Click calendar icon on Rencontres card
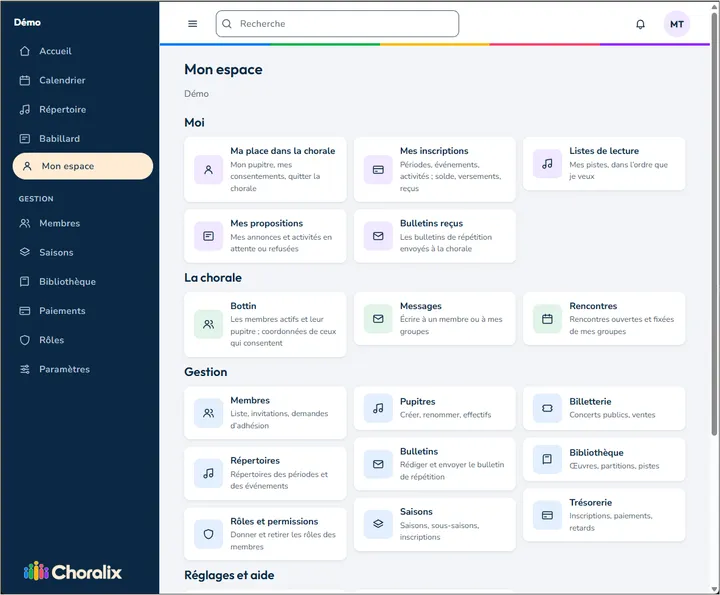This screenshot has width=720, height=595. [x=547, y=319]
